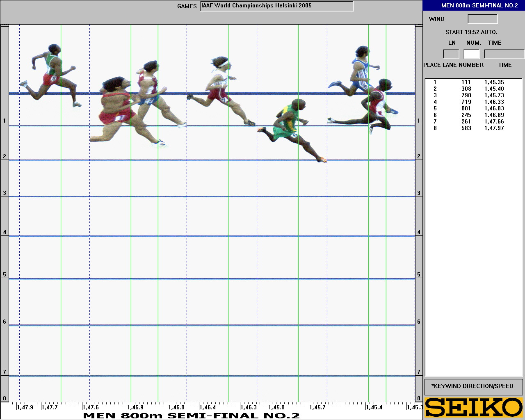Click the 1,45.4 time scale marker

(374, 407)
